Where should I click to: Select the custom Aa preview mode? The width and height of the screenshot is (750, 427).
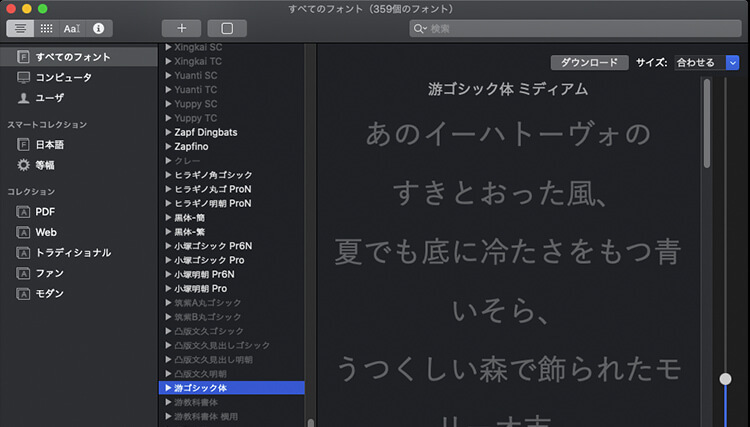pyautogui.click(x=72, y=28)
